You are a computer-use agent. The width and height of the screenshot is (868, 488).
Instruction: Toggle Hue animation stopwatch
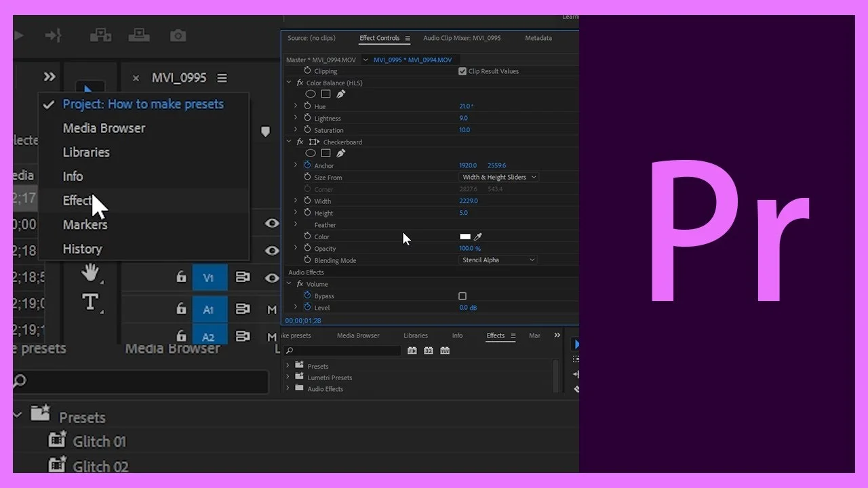coord(307,106)
